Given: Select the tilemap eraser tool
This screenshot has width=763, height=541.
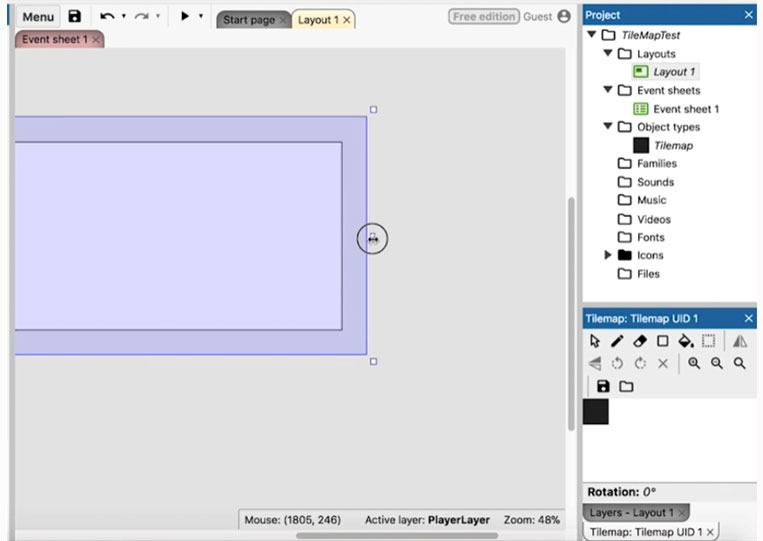Looking at the screenshot, I should click(640, 341).
